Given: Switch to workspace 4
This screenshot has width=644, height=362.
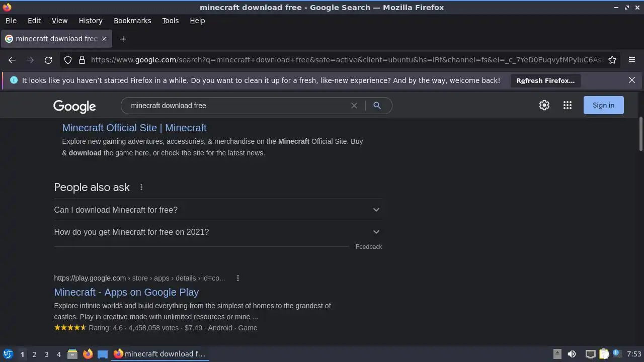Looking at the screenshot, I should point(58,354).
